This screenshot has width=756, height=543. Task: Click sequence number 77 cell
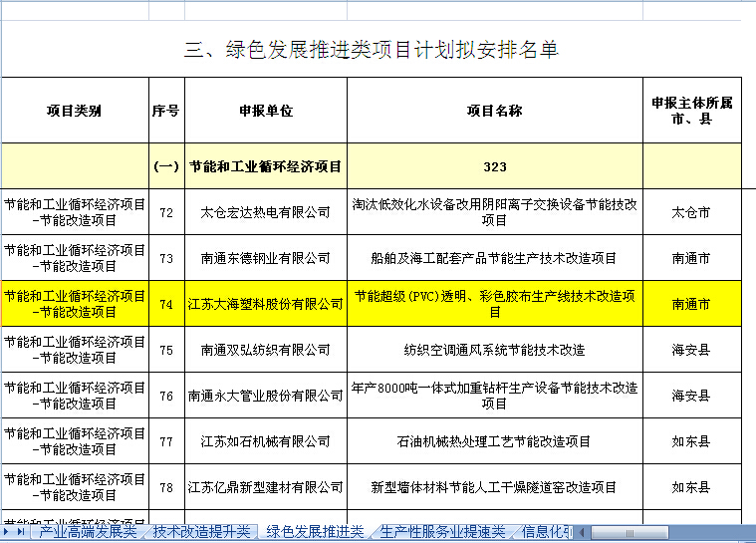pos(166,441)
